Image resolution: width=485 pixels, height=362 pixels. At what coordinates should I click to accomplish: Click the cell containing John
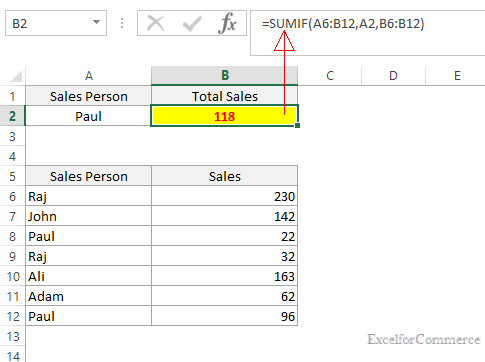coord(88,216)
